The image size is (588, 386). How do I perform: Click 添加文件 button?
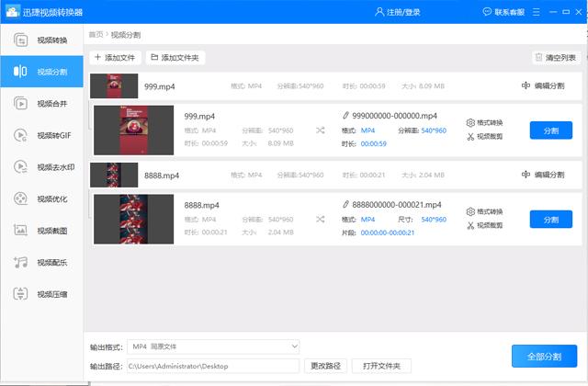[x=115, y=57]
